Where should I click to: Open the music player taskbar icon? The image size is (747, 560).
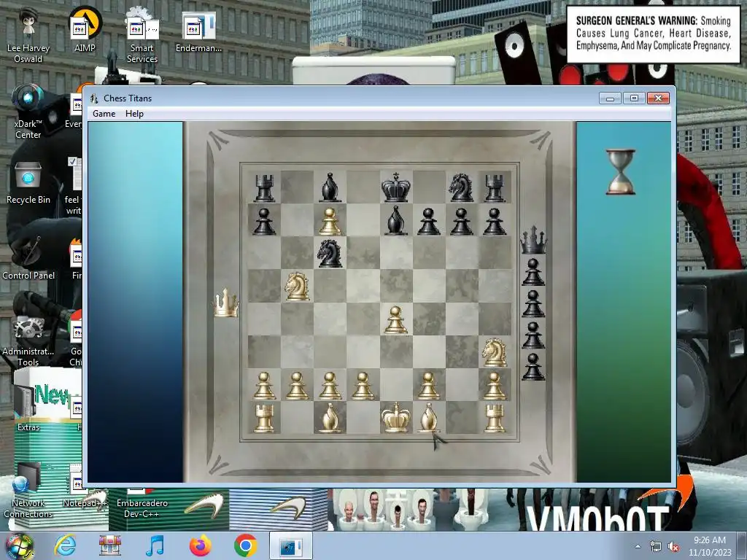tap(155, 545)
